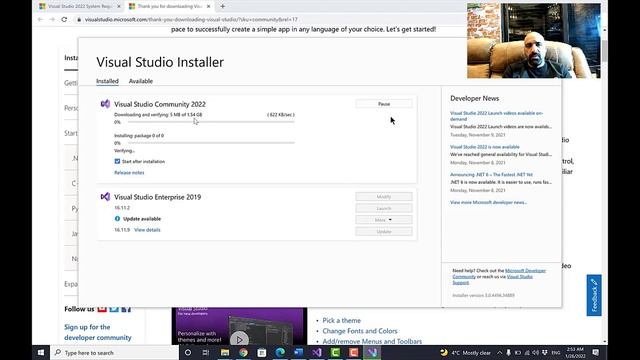Open Microsoft Edge from the taskbar
The width and height of the screenshot is (640, 360).
(x=280, y=353)
